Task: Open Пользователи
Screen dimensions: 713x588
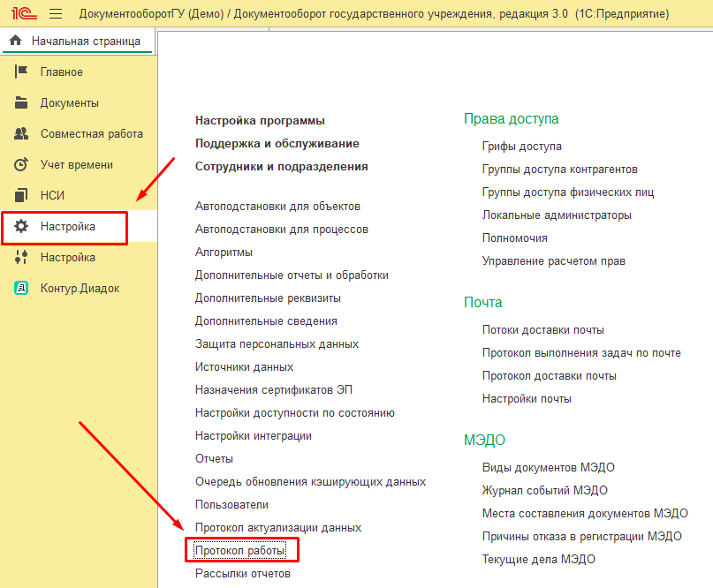Action: [231, 505]
